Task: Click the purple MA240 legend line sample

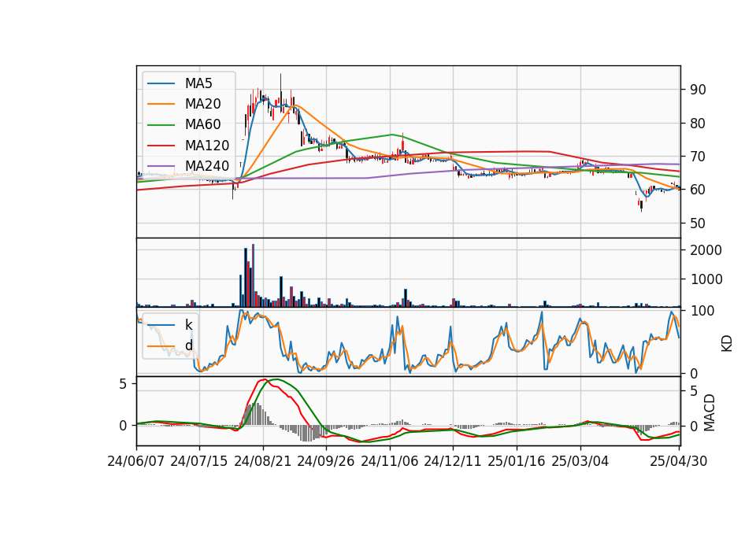Action: pyautogui.click(x=161, y=166)
